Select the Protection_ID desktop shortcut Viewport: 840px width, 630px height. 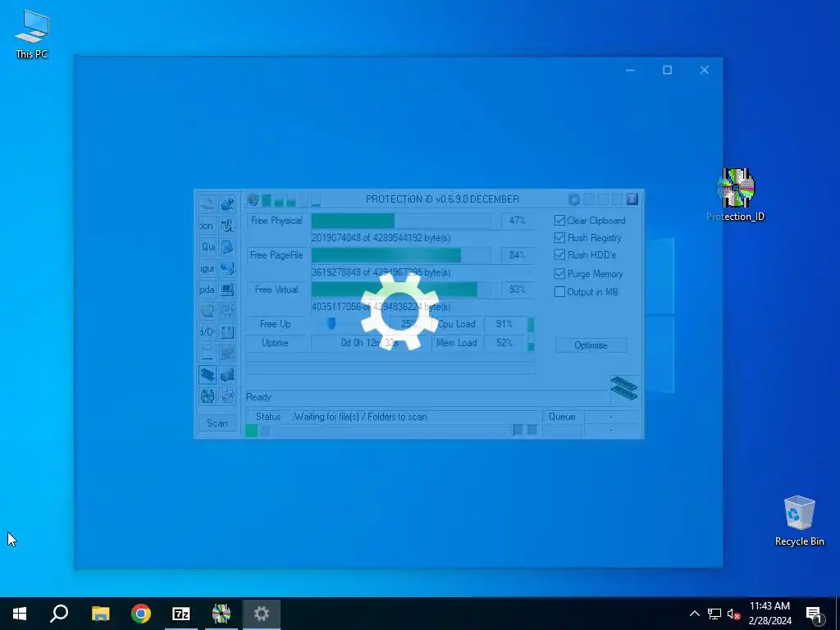pos(736,195)
